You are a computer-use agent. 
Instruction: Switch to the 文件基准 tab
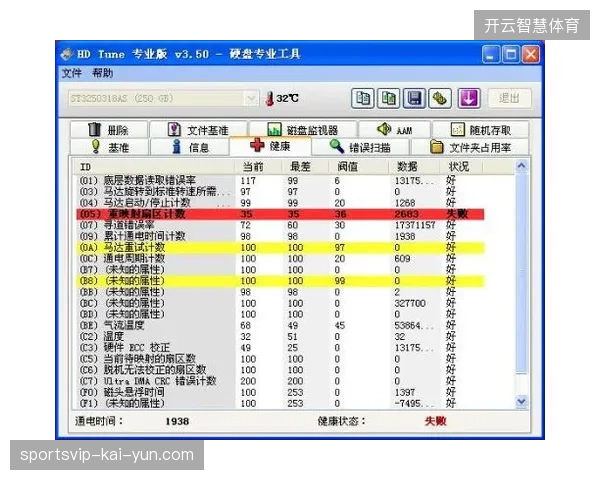198,130
